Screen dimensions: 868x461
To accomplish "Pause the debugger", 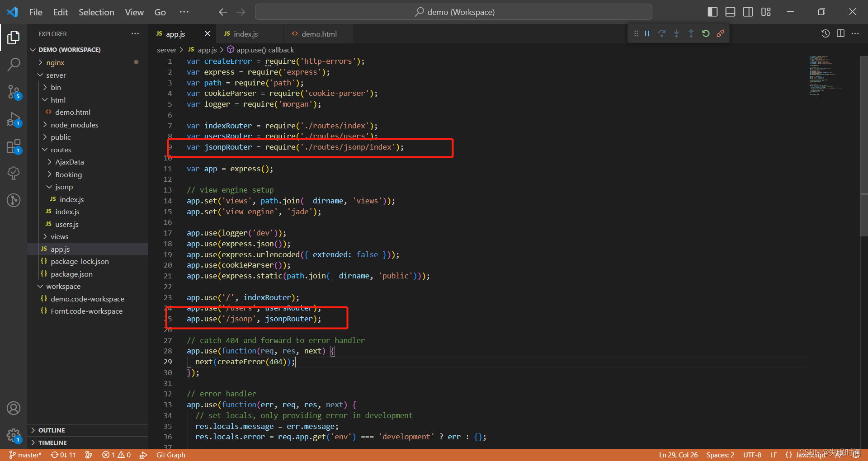I will (647, 33).
